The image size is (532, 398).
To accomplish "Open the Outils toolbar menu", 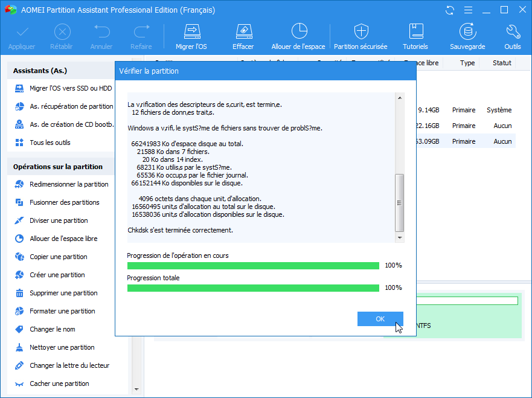I will point(513,37).
